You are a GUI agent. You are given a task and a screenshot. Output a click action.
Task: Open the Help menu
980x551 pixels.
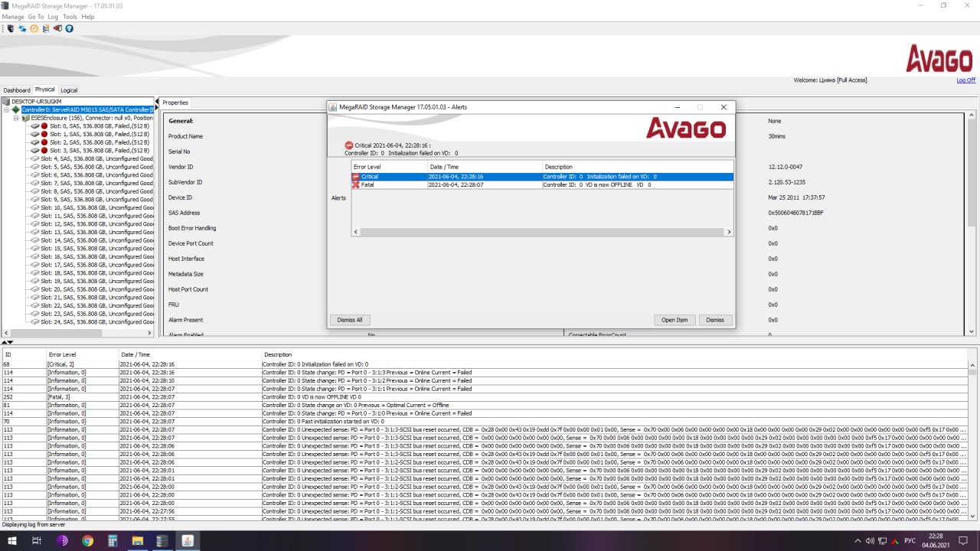pyautogui.click(x=88, y=16)
